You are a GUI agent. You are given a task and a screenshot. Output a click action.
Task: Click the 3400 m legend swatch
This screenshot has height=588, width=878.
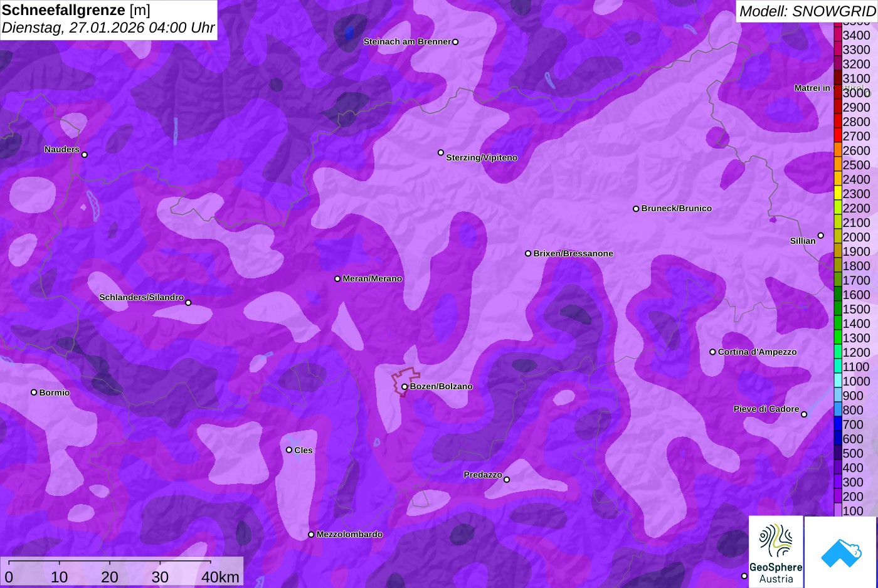pos(837,34)
